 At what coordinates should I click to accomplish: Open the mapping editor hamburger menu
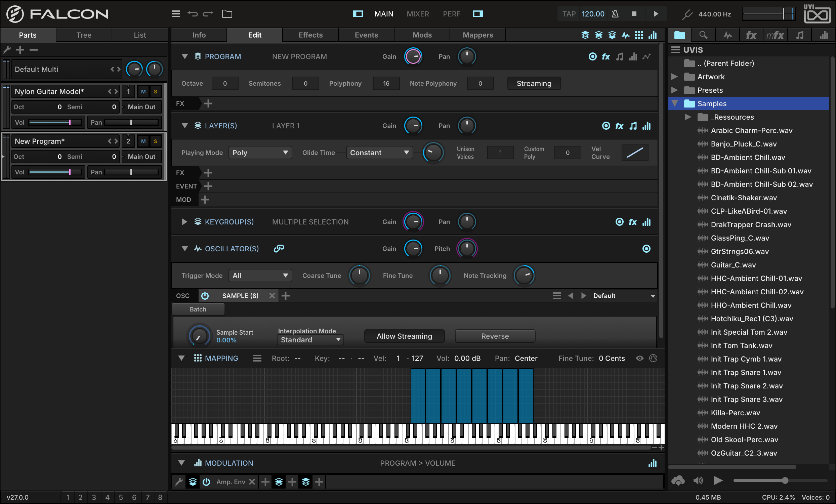point(257,358)
